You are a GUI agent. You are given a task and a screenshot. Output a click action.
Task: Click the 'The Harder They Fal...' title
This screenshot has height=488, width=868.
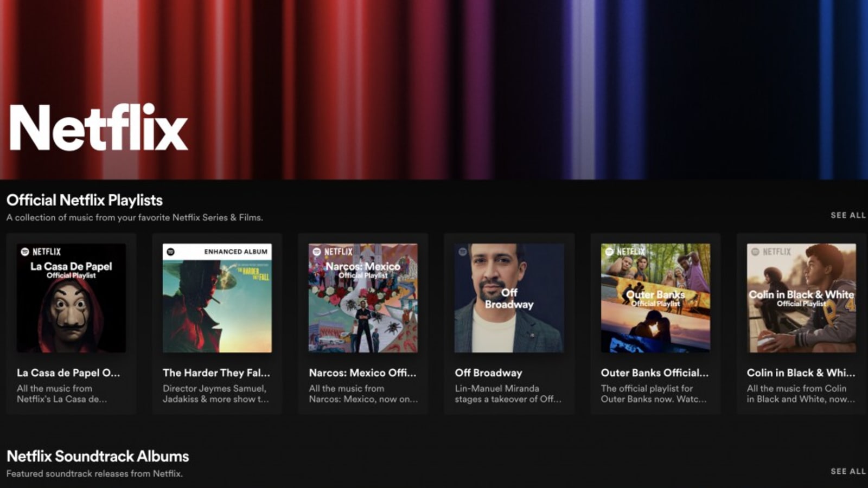216,373
